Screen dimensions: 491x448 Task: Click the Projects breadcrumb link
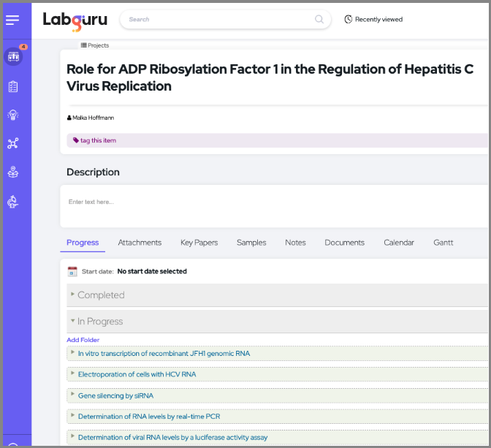point(95,45)
